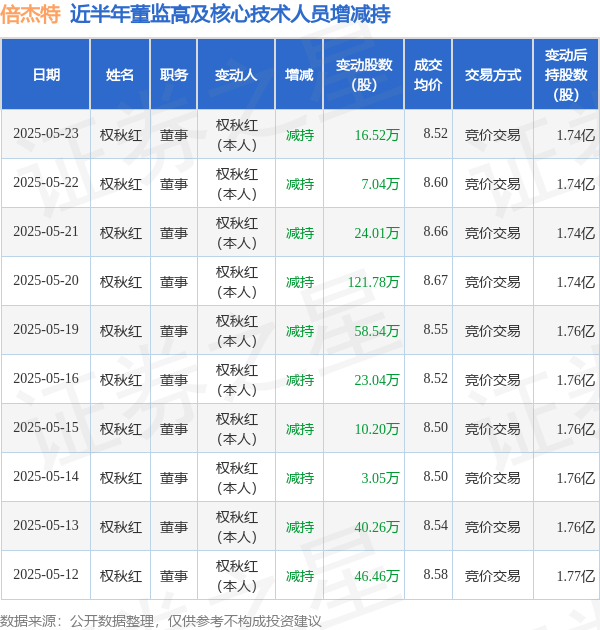600x630 pixels.
Task: Select the 3.05万 share change value
Action: [x=380, y=478]
